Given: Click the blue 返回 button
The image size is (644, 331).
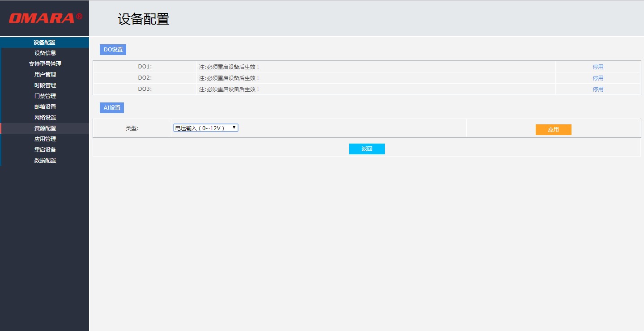Looking at the screenshot, I should (x=367, y=149).
